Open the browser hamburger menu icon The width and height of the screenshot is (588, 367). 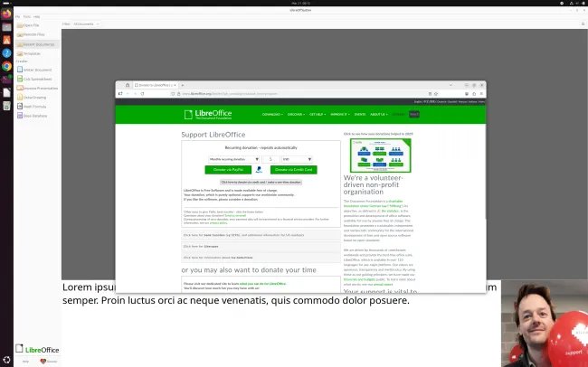pos(481,94)
